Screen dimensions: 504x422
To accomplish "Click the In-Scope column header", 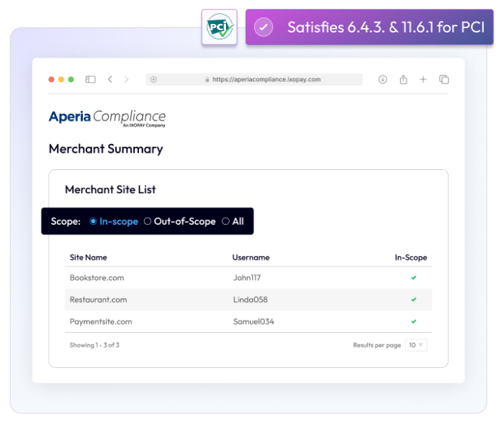I will (x=410, y=257).
